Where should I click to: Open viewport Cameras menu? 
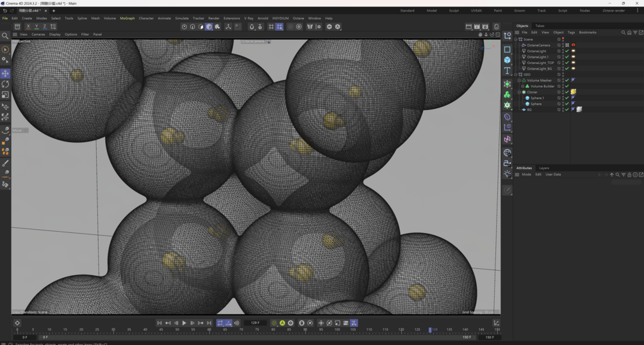(38, 35)
